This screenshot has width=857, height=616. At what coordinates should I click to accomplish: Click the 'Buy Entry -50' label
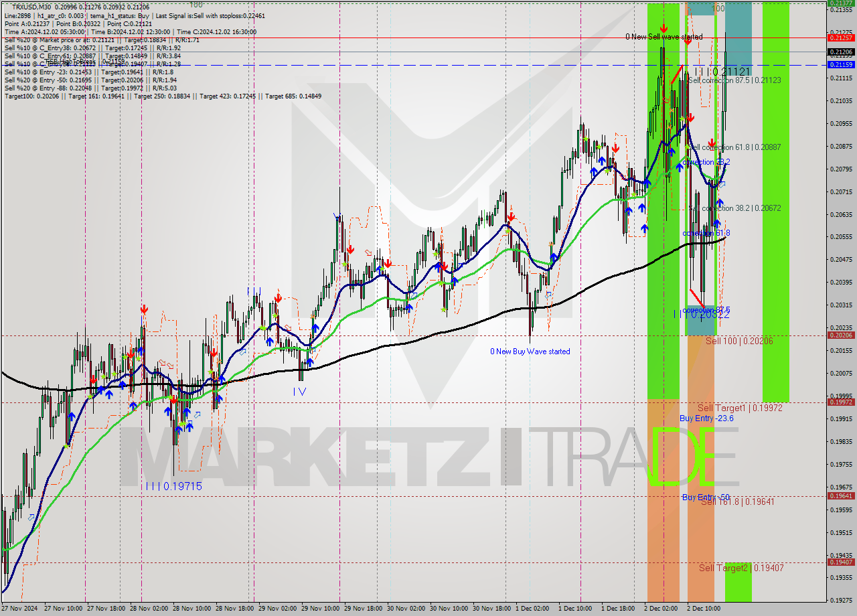[x=706, y=497]
